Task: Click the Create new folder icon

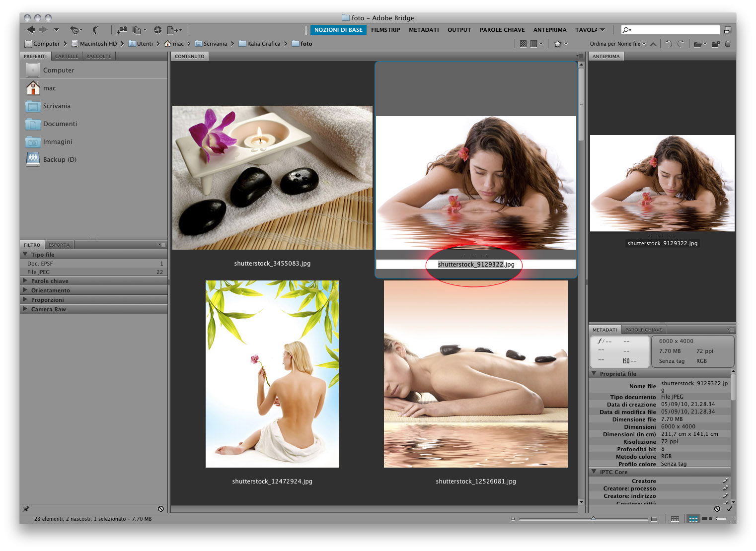Action: (715, 44)
